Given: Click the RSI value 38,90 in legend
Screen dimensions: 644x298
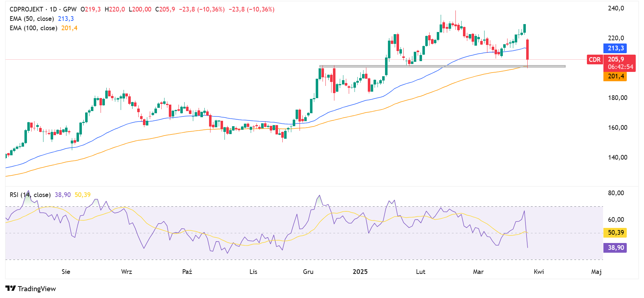Looking at the screenshot, I should 63,195.
